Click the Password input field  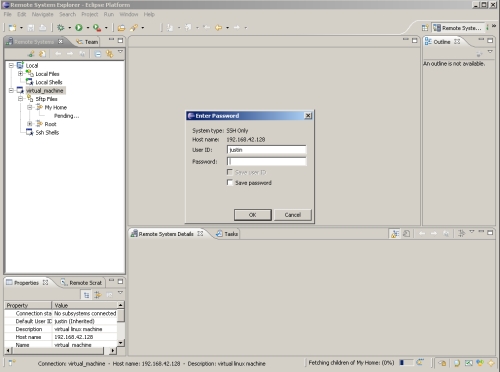(x=266, y=161)
